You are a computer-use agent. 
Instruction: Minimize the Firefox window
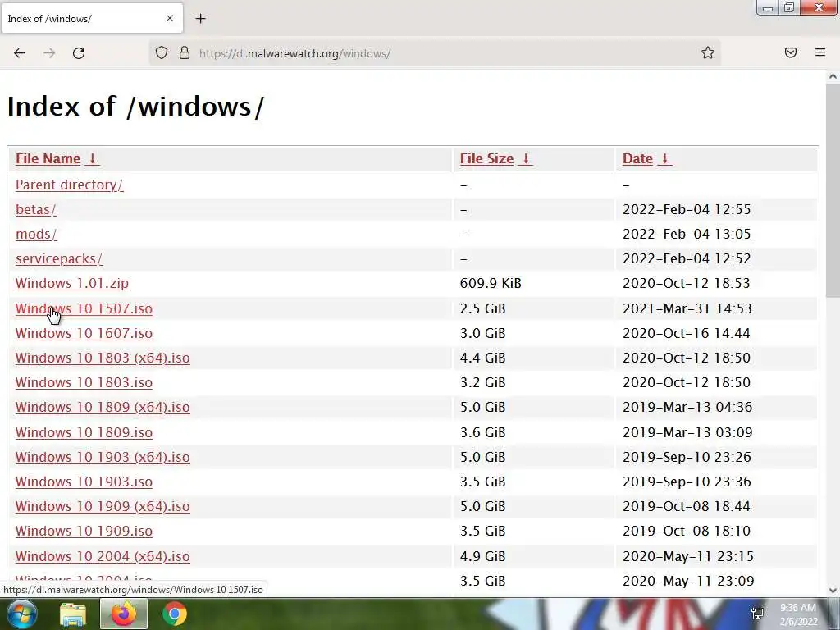click(768, 8)
